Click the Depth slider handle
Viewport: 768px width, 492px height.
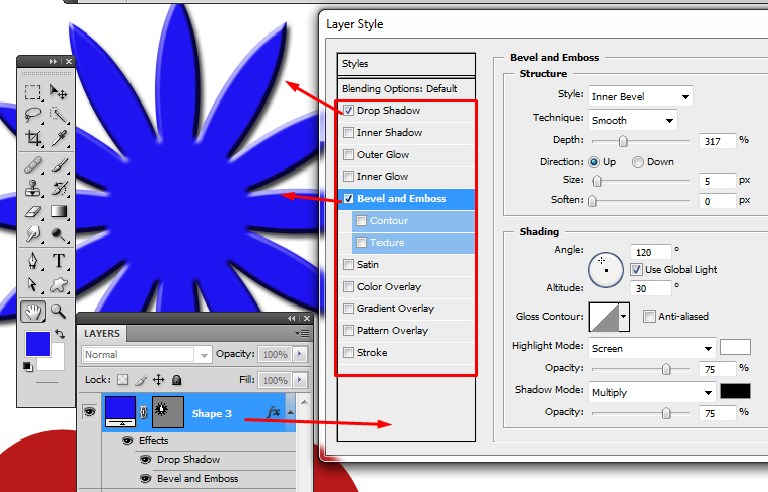[x=623, y=141]
